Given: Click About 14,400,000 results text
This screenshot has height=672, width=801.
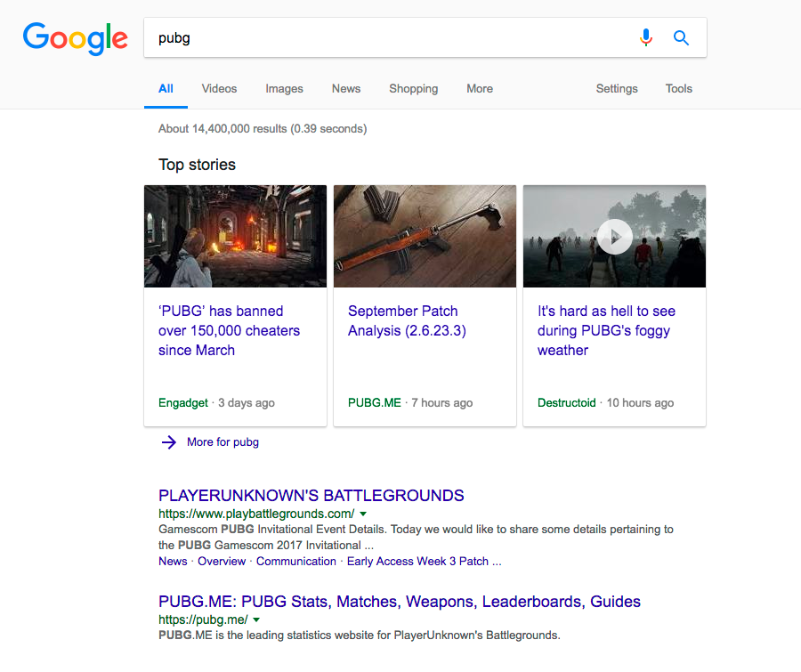Looking at the screenshot, I should (x=263, y=128).
